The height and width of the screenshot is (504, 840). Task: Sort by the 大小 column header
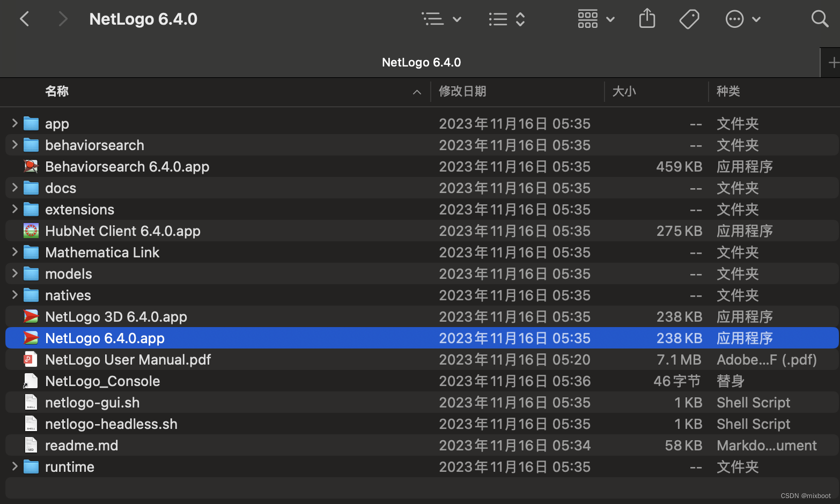tap(624, 91)
